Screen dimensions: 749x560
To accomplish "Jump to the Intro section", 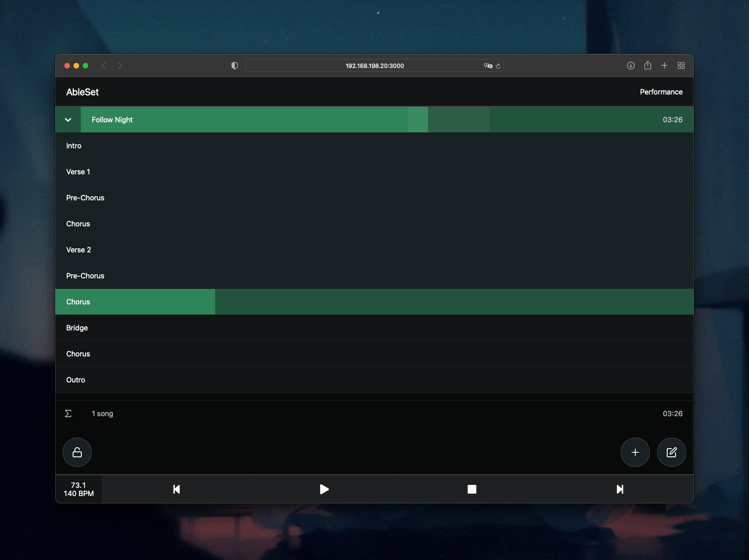I will (74, 146).
